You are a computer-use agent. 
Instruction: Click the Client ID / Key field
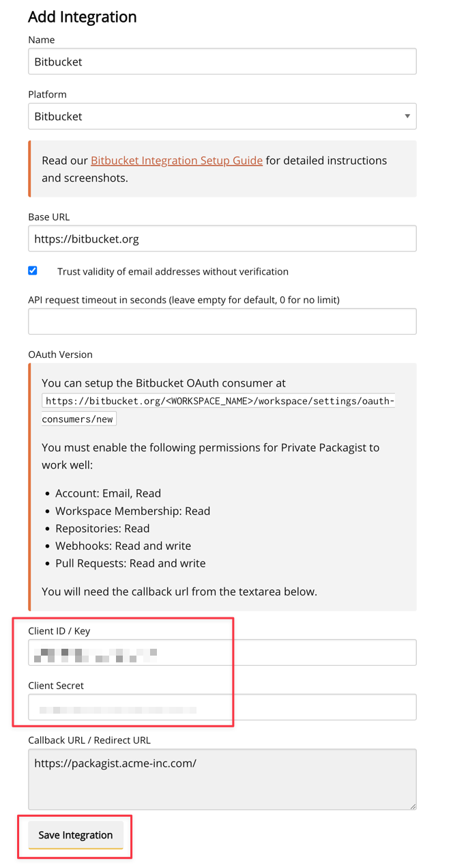pyautogui.click(x=222, y=652)
